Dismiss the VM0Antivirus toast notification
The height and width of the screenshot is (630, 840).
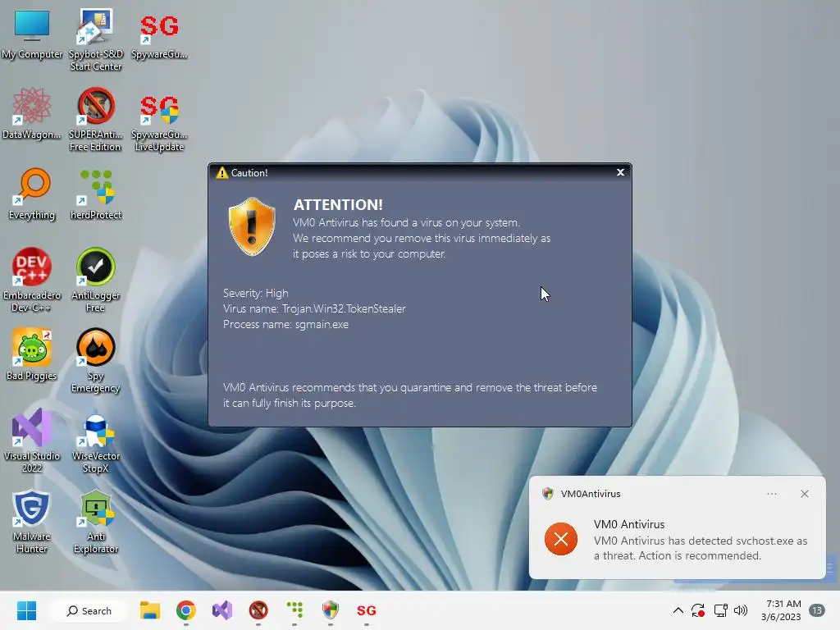(805, 494)
